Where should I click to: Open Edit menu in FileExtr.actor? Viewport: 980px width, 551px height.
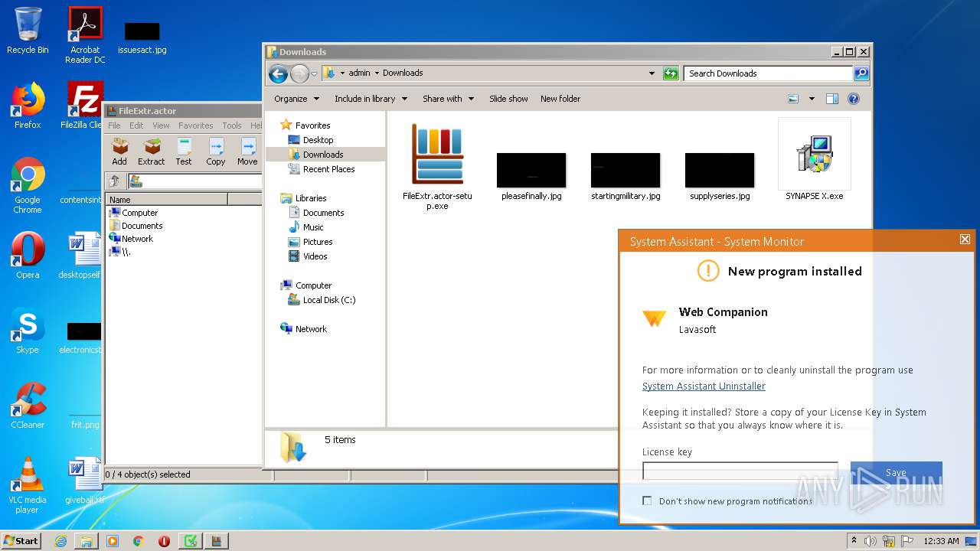[x=136, y=126]
